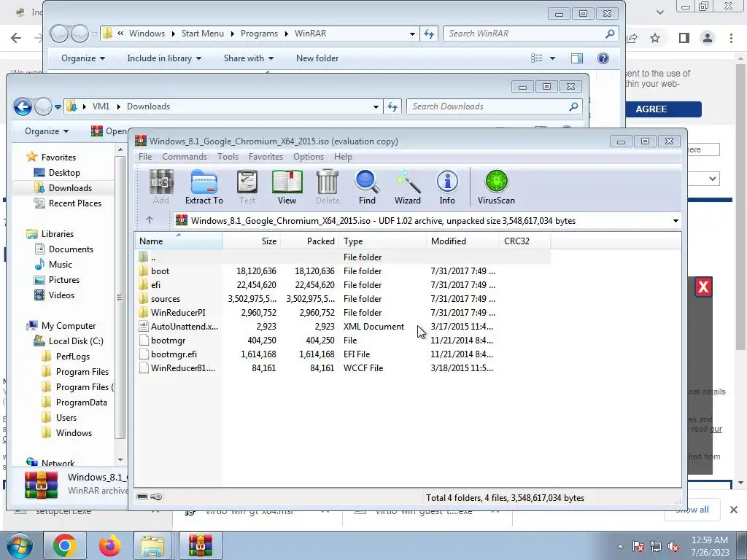Select Local Disk (C:) in the navigation pane
The image size is (747, 560).
point(75,341)
